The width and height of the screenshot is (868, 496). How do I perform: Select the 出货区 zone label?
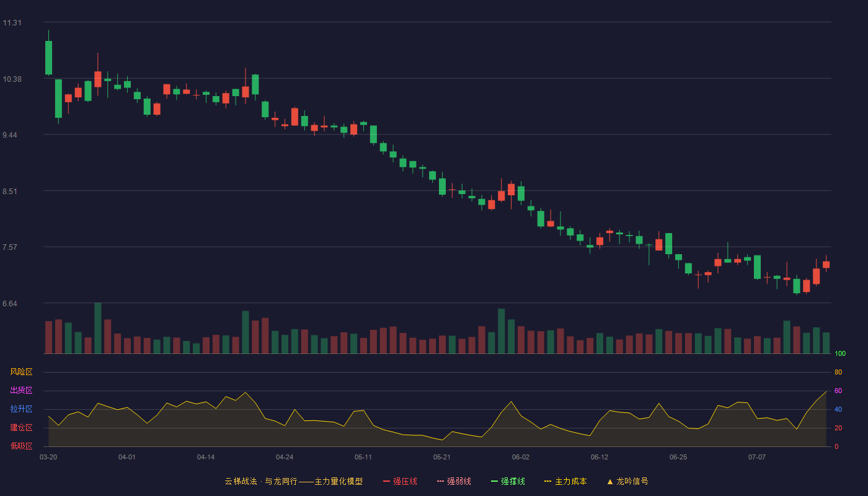coord(21,391)
